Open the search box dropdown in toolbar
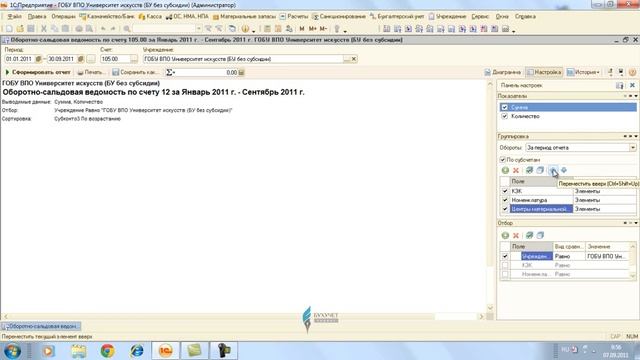The image size is (640, 360). (199, 29)
